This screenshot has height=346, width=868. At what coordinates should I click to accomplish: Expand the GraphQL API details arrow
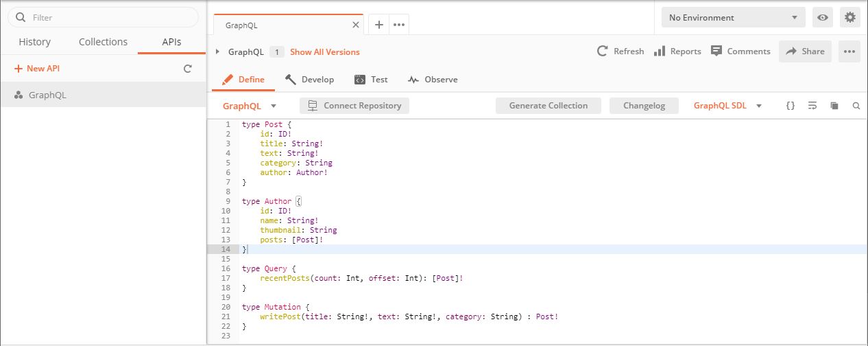218,51
